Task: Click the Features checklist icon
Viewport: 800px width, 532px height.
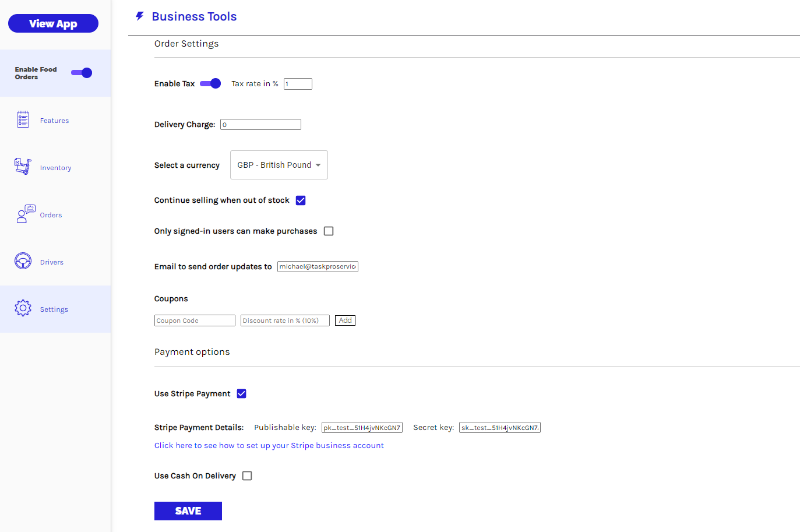Action: pos(23,119)
